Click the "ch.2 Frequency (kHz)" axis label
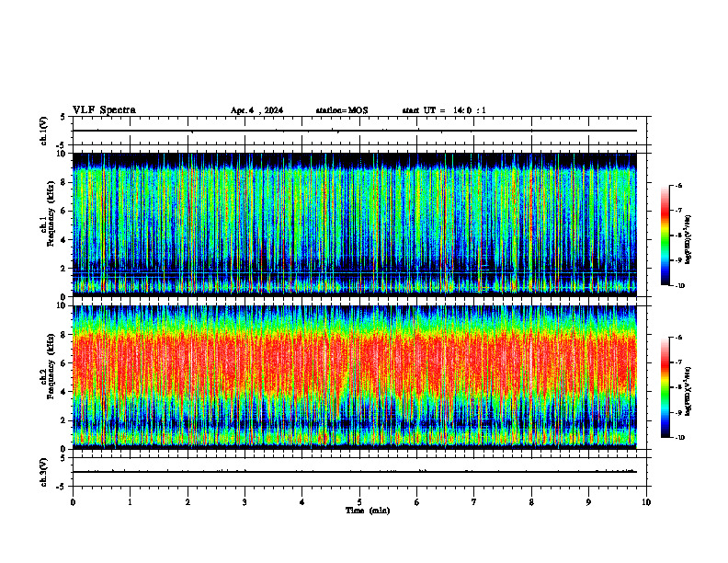The height and width of the screenshot is (563, 728). click(48, 366)
